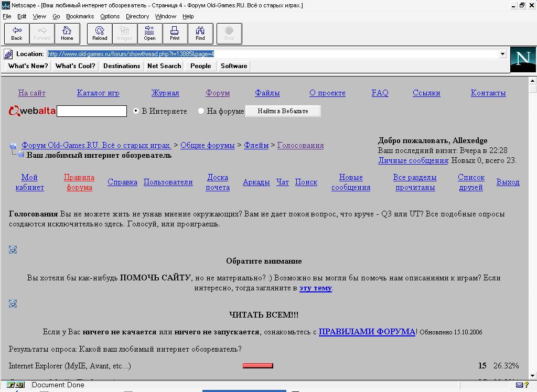Open the Аркады link
This screenshot has height=392, width=537.
(x=256, y=182)
